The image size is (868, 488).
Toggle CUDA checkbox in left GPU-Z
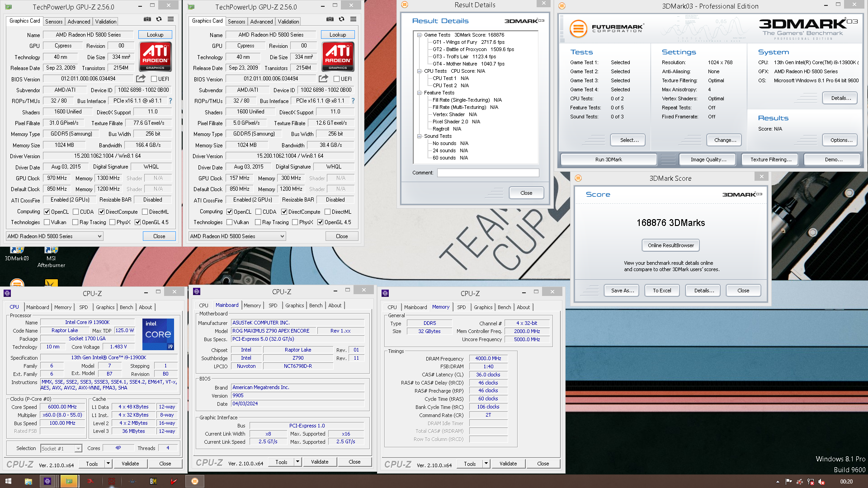pos(75,211)
